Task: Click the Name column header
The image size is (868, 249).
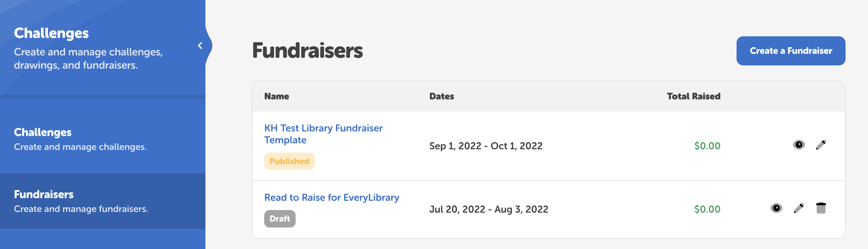Action: 276,96
